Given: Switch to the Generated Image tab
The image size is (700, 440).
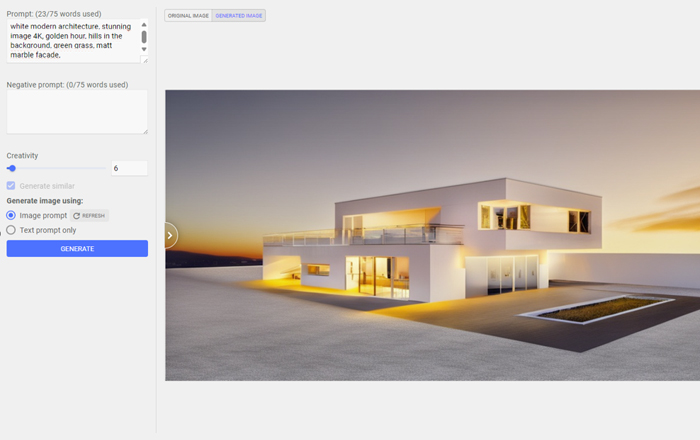Looking at the screenshot, I should coord(239,16).
